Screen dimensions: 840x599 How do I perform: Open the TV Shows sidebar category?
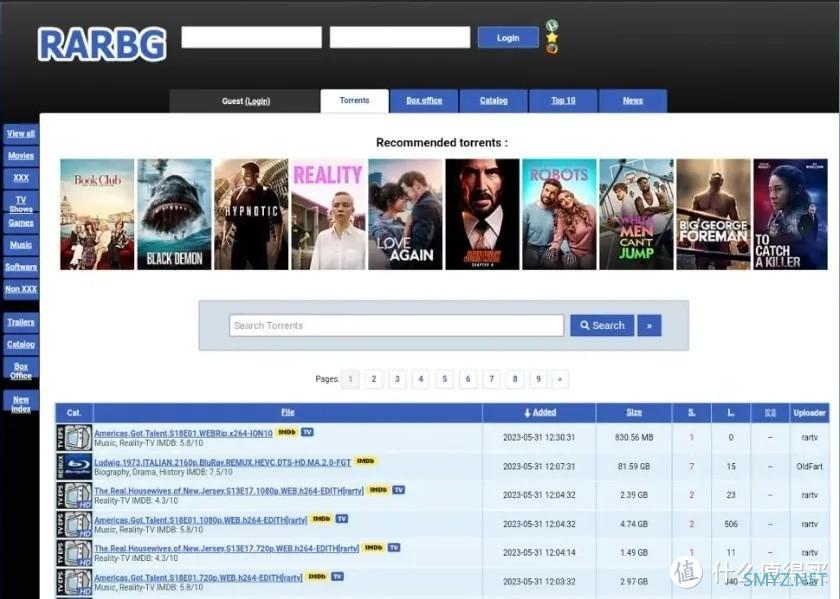21,204
